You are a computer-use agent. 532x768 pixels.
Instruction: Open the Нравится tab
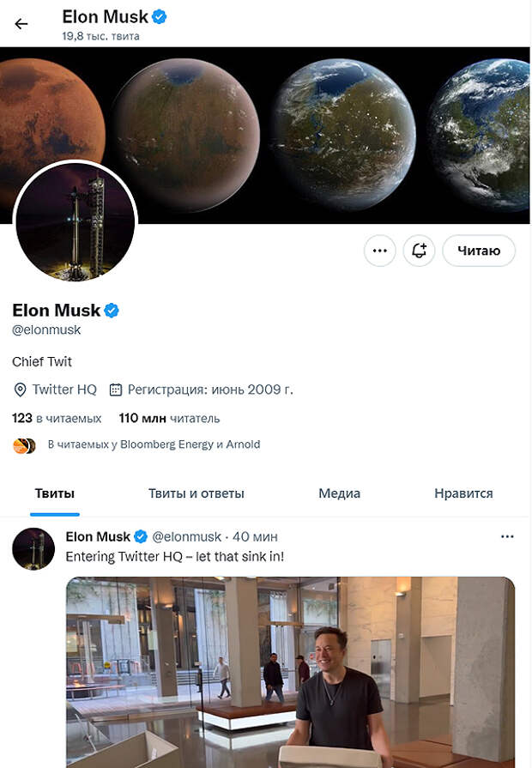click(463, 493)
